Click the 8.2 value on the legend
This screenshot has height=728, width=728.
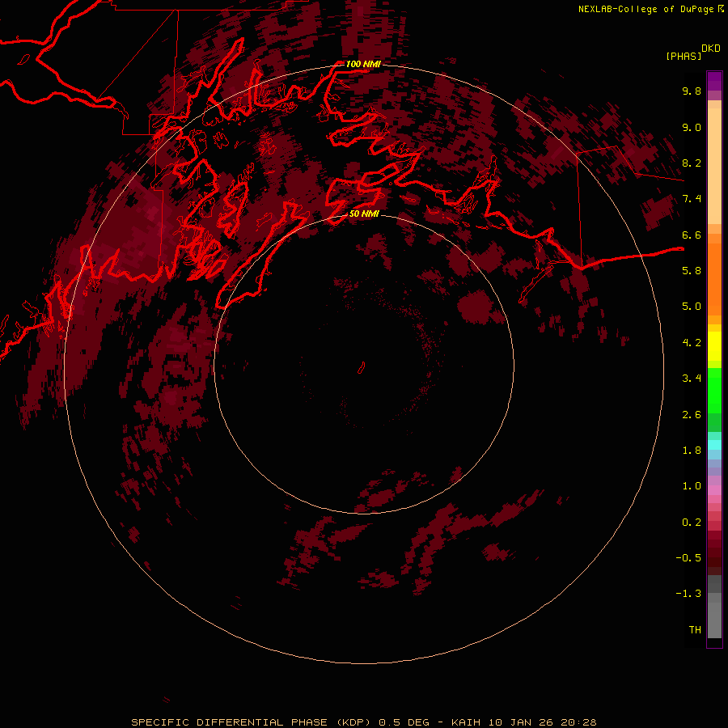coord(692,163)
